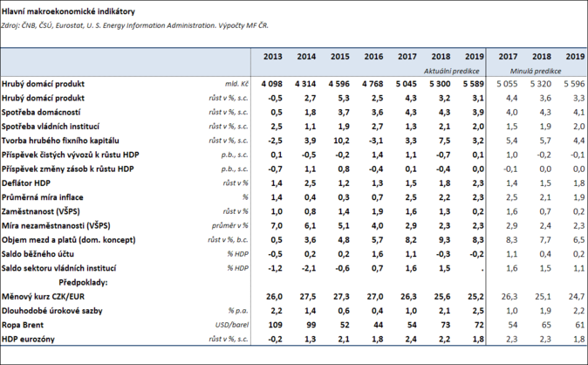Select GDP value 5 055 in previous prediction
The height and width of the screenshot is (365, 588).
click(x=507, y=84)
